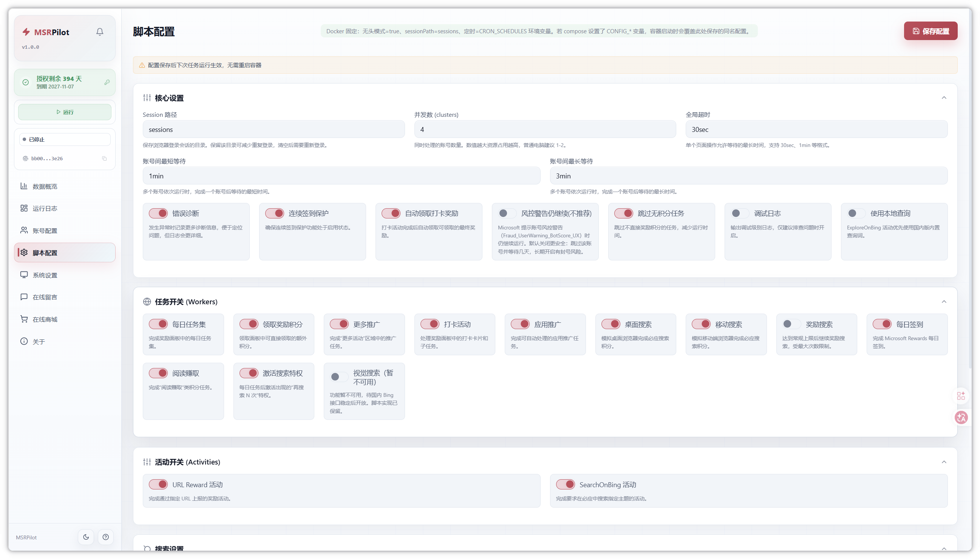
Task: Click the 并发数 (clusters) input field
Action: pos(545,129)
